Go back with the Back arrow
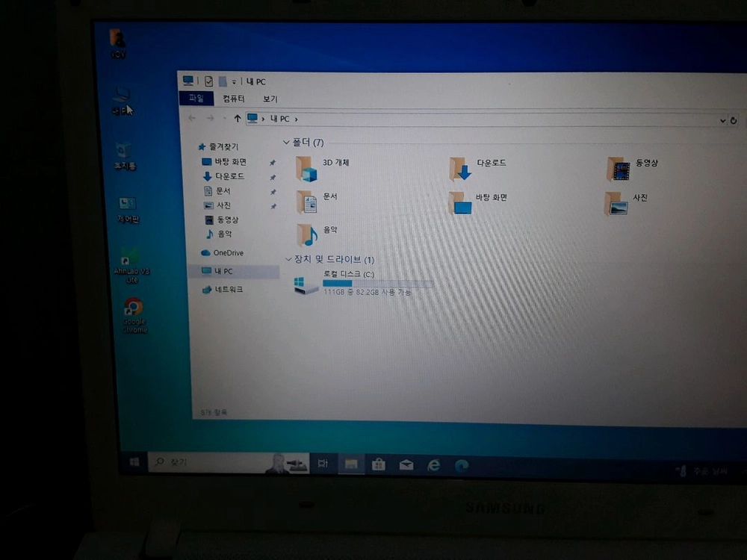The image size is (747, 560). (x=192, y=118)
